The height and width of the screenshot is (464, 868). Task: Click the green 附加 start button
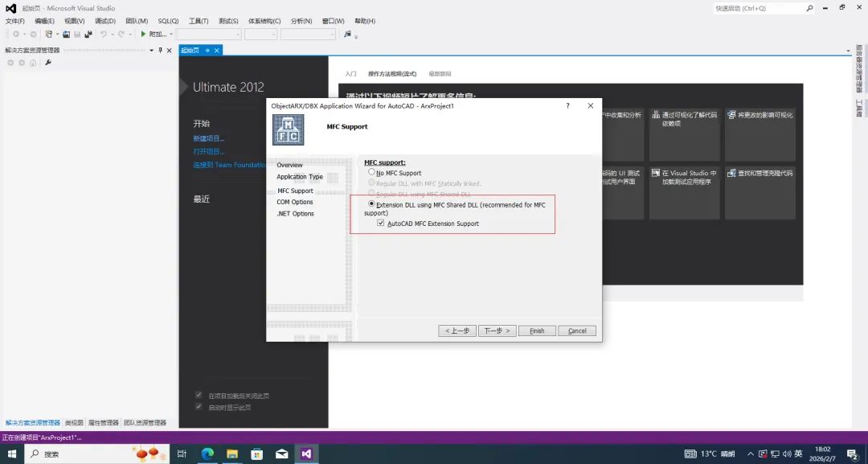(153, 35)
